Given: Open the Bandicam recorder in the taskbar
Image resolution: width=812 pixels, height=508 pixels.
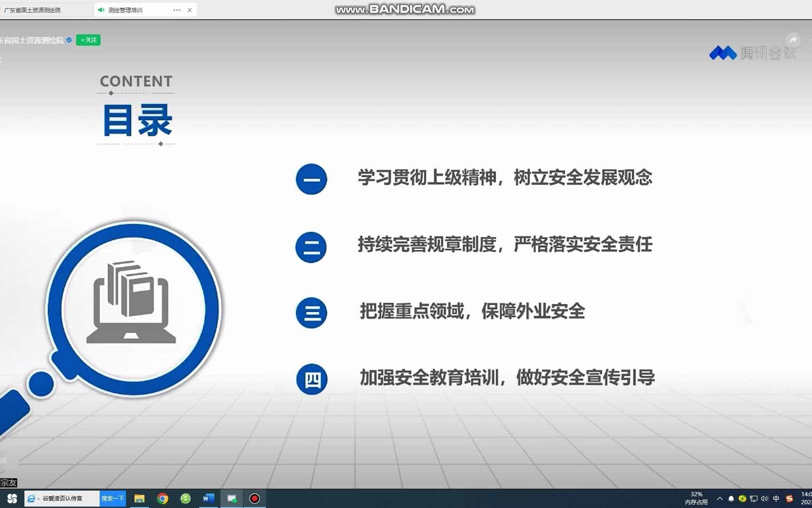Looking at the screenshot, I should point(255,498).
